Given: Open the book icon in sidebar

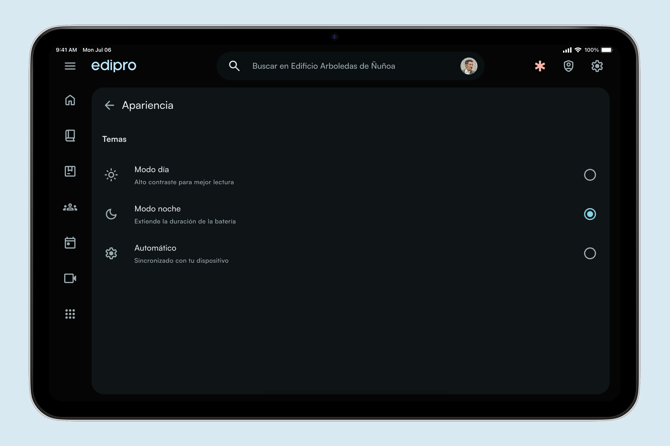Looking at the screenshot, I should [x=70, y=135].
